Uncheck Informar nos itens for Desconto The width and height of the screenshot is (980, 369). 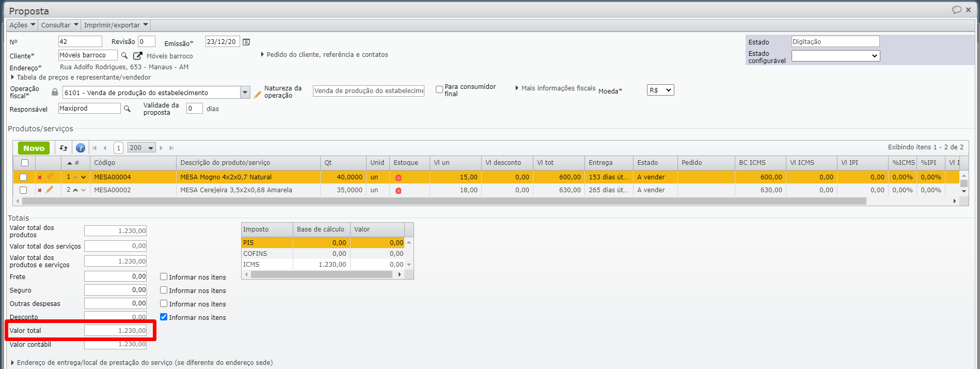[x=164, y=317]
